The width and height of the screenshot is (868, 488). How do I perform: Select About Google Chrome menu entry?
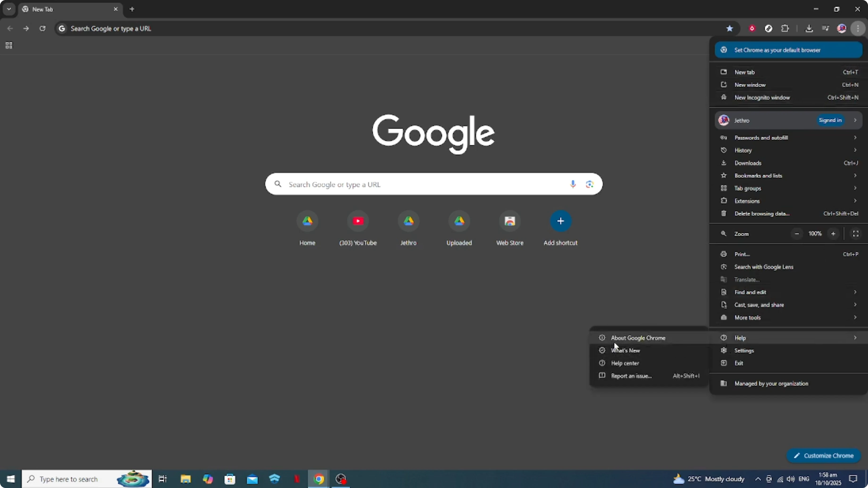638,337
